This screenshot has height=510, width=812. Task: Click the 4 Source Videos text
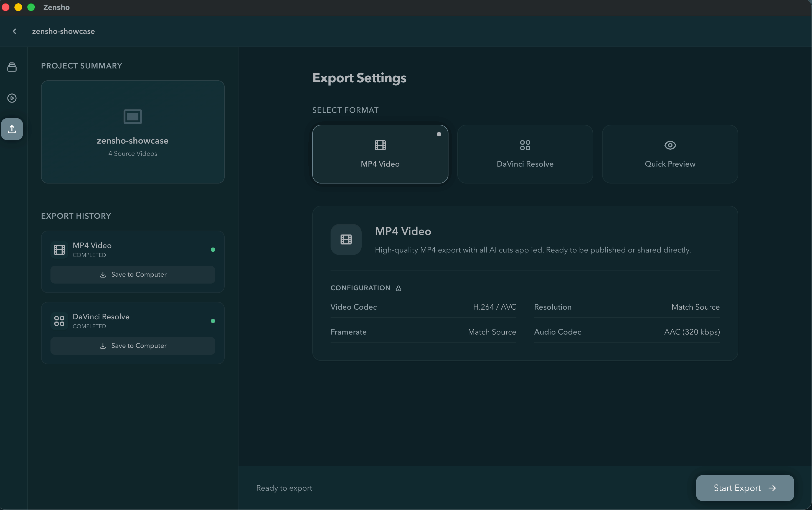(x=133, y=154)
